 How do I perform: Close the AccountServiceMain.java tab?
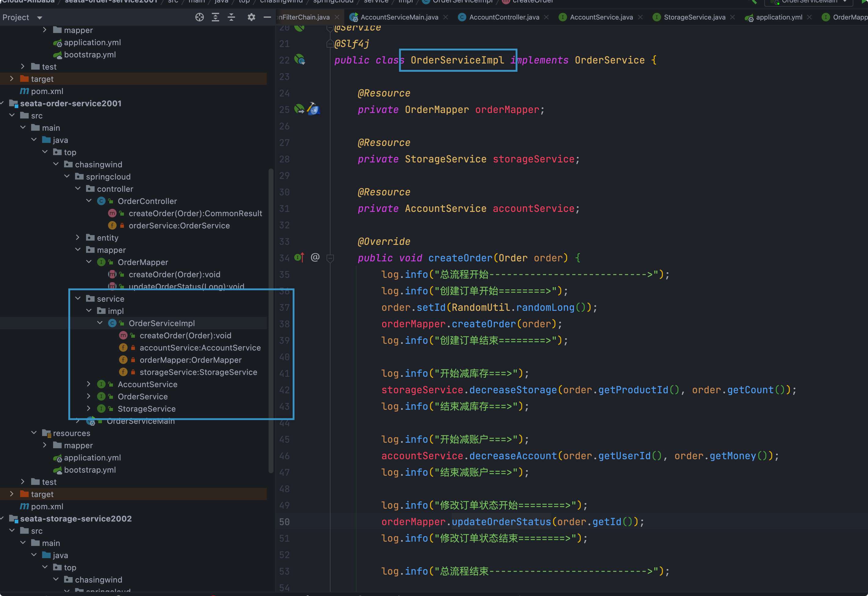click(x=446, y=17)
